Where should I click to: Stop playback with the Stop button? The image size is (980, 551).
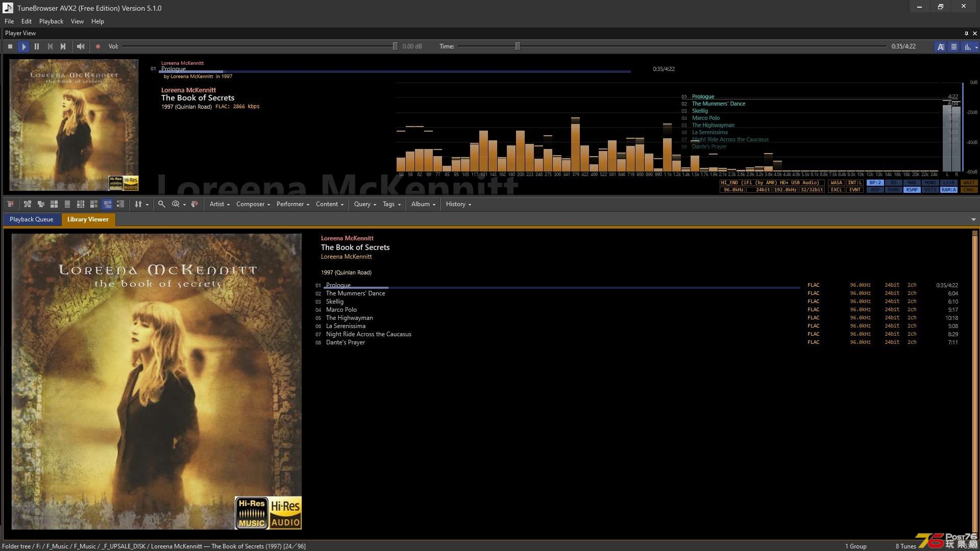coord(10,46)
